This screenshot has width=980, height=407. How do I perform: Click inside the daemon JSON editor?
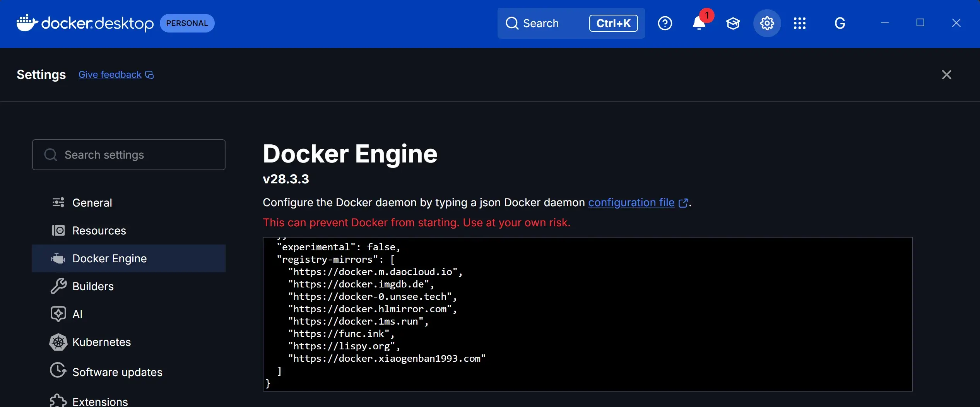click(x=587, y=314)
